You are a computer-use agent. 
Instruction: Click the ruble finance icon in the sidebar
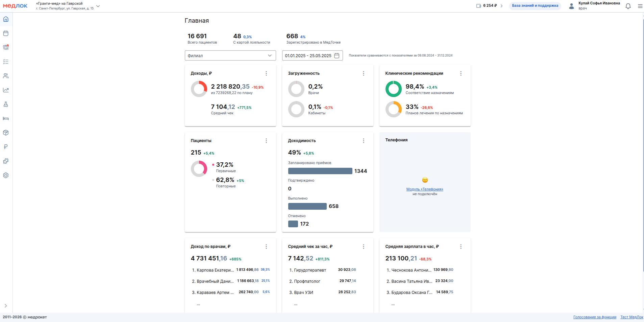click(6, 147)
